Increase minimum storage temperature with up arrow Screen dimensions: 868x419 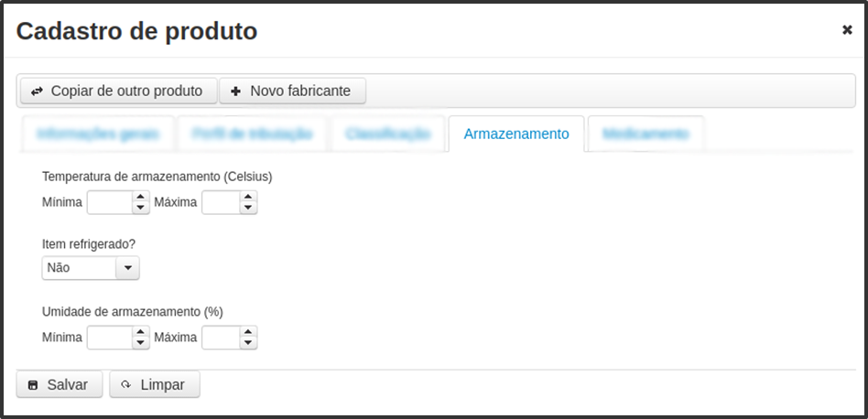(141, 197)
